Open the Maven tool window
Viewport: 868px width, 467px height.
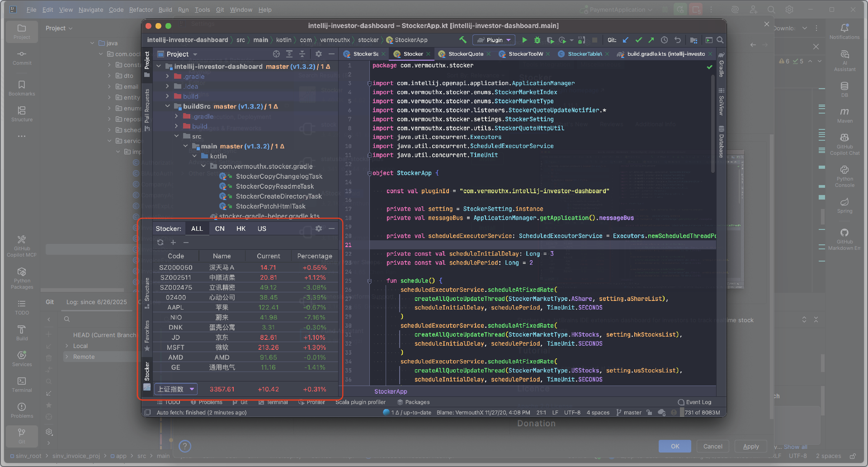[844, 115]
